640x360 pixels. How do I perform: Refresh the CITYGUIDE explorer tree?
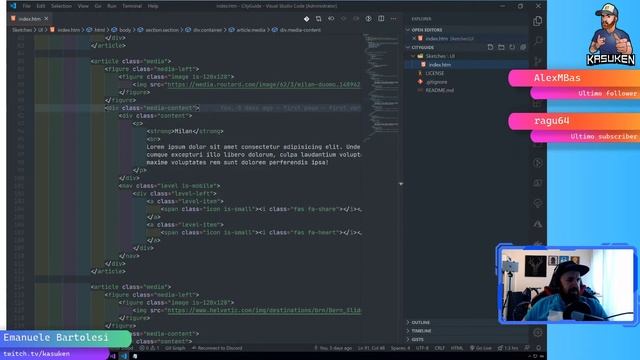click(512, 47)
